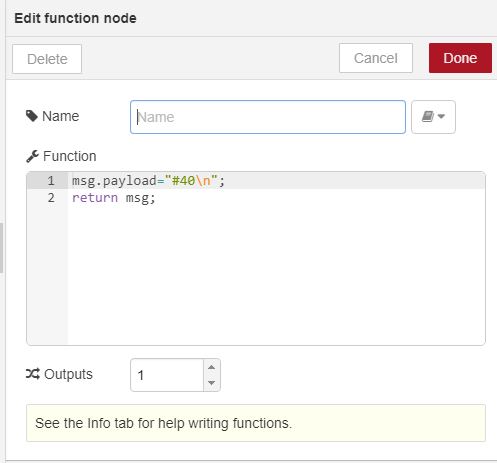Increase the Outputs count with up arrow

point(211,367)
